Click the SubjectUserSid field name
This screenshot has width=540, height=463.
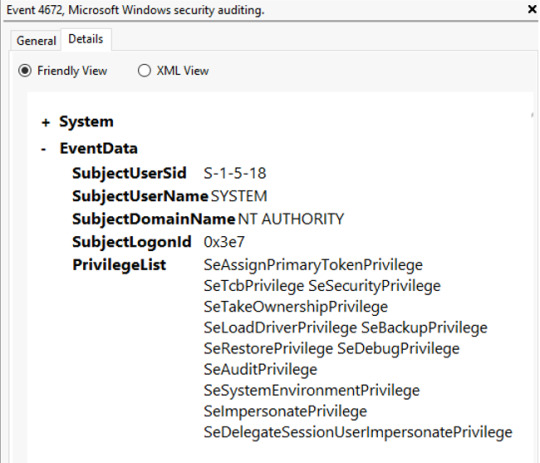point(129,173)
